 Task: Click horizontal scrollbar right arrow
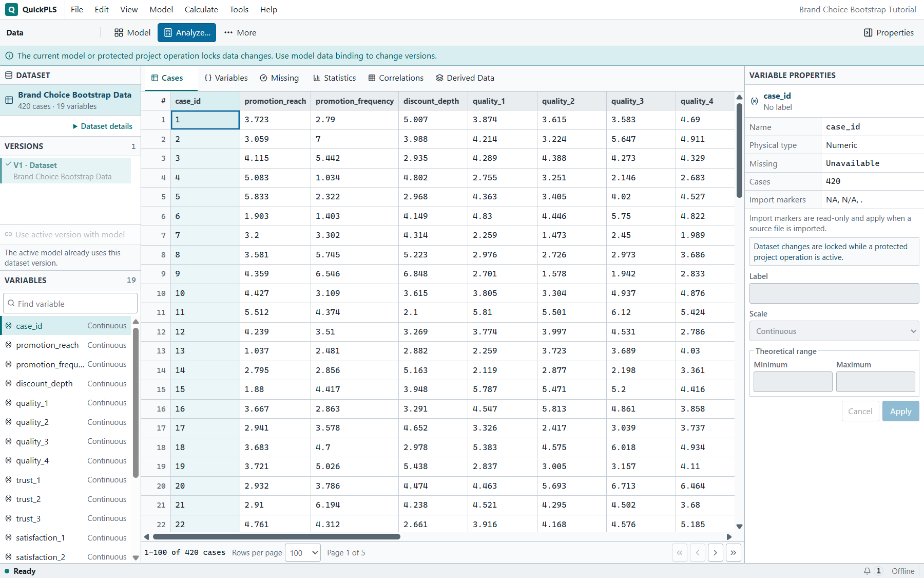tap(729, 536)
